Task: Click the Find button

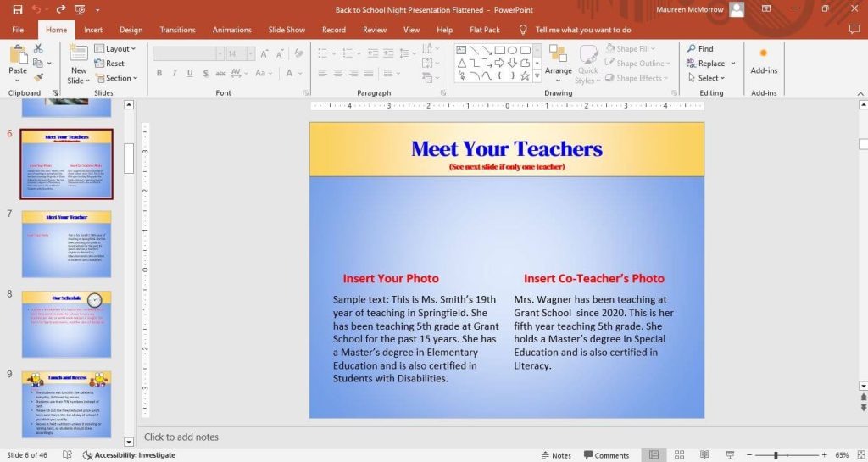Action: tap(700, 49)
